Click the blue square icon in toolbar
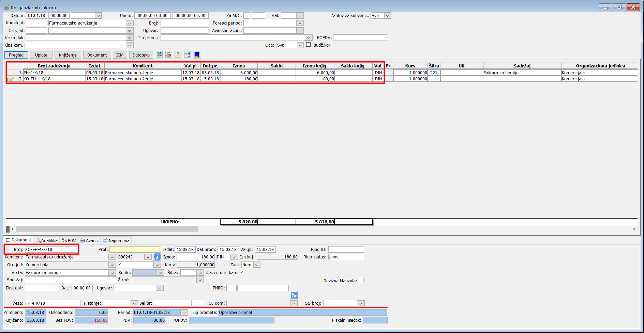This screenshot has height=333, width=644. tap(197, 54)
